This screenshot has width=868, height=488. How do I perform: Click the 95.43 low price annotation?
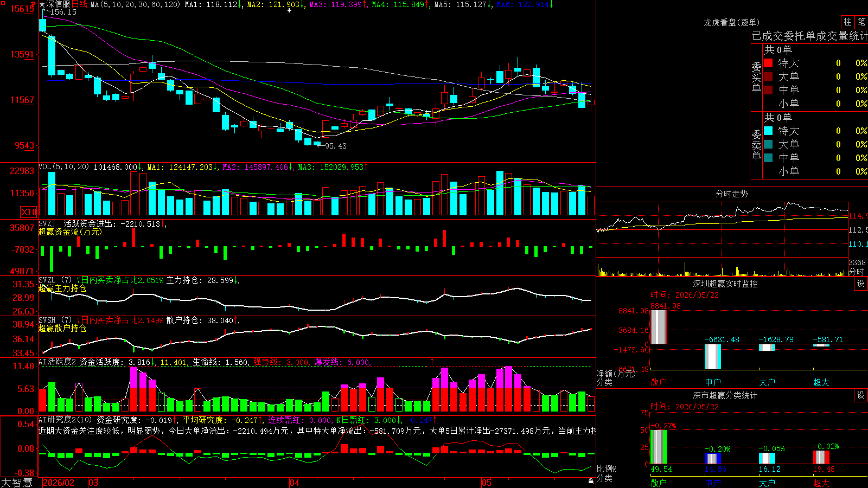(x=335, y=146)
